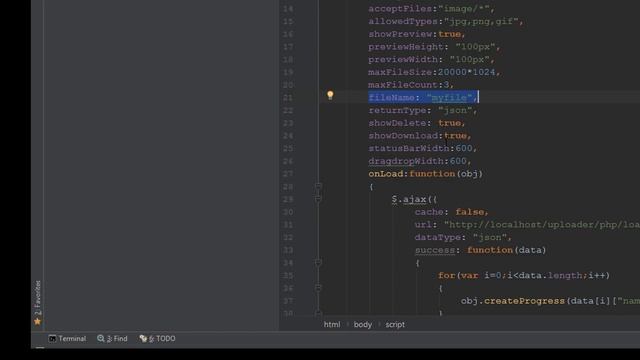This screenshot has width=640, height=360.
Task: Click on maxFileCount:3 line
Action: pos(411,85)
